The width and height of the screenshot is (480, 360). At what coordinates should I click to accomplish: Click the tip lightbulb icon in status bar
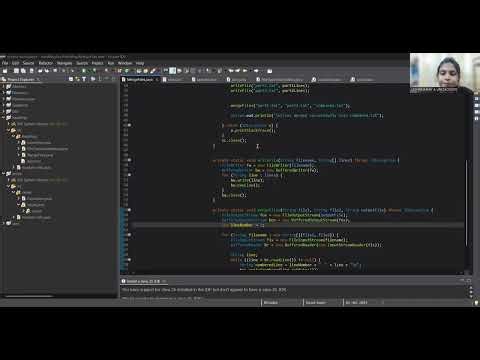coord(476,303)
